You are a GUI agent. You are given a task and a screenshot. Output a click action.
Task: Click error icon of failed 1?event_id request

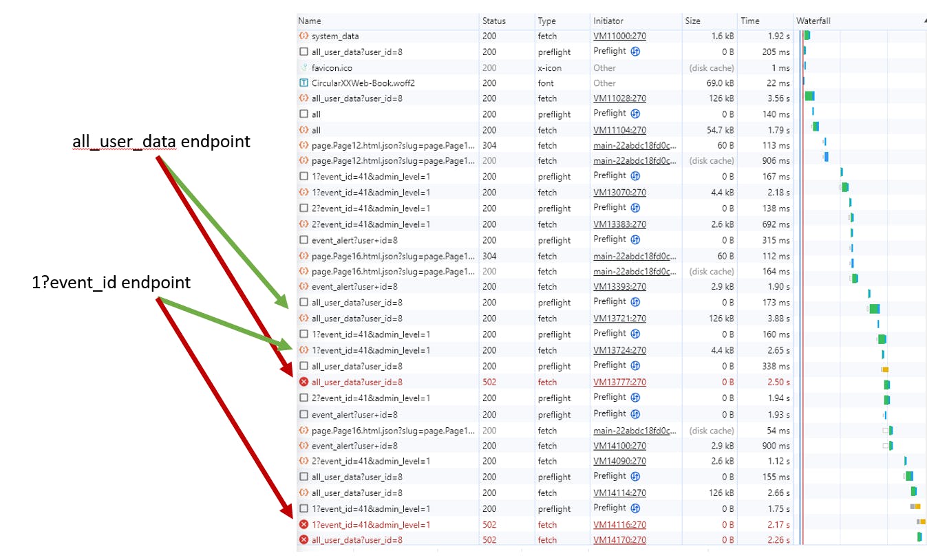coord(303,525)
